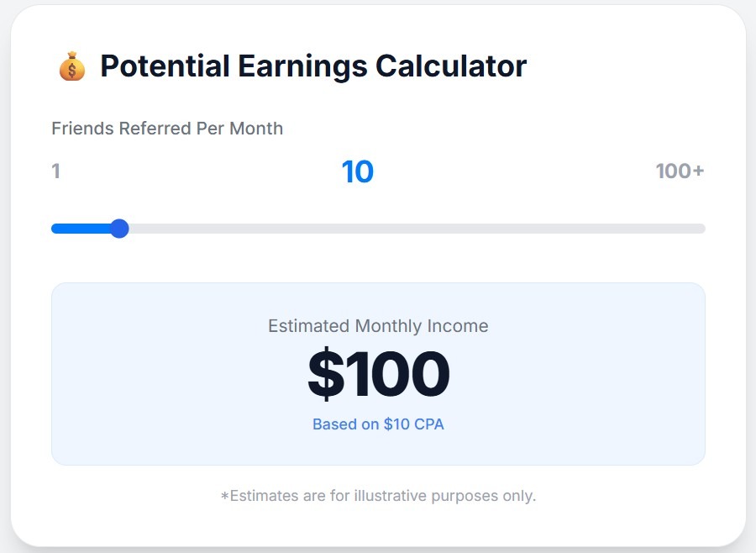Screen dimensions: 756x553
Task: Click the illustrative purposes disclaimer text
Action: [378, 496]
